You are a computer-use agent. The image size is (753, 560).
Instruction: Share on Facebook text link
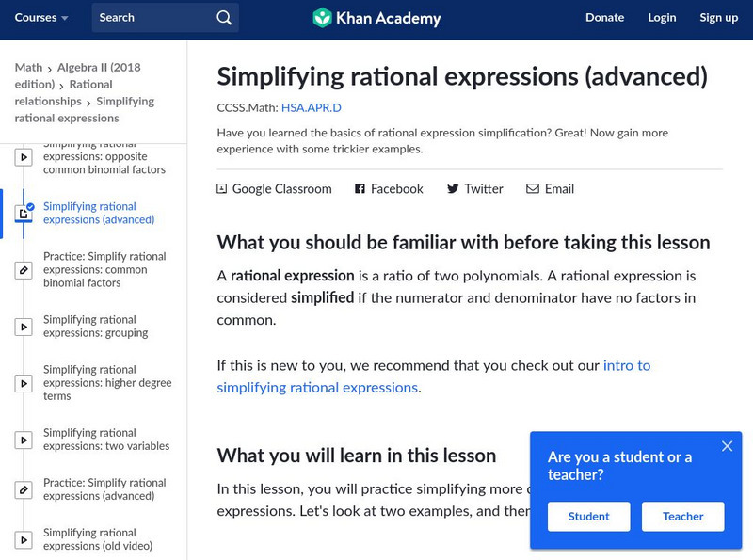click(396, 189)
